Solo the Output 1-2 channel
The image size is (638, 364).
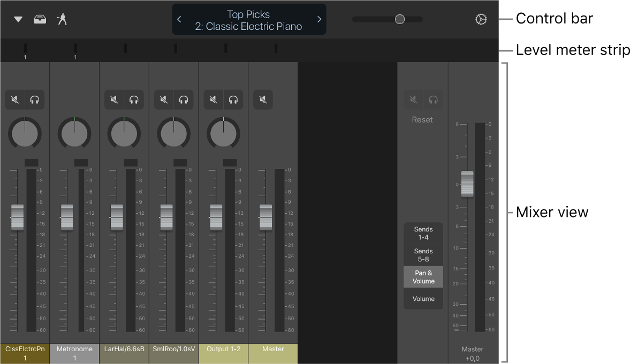click(233, 99)
